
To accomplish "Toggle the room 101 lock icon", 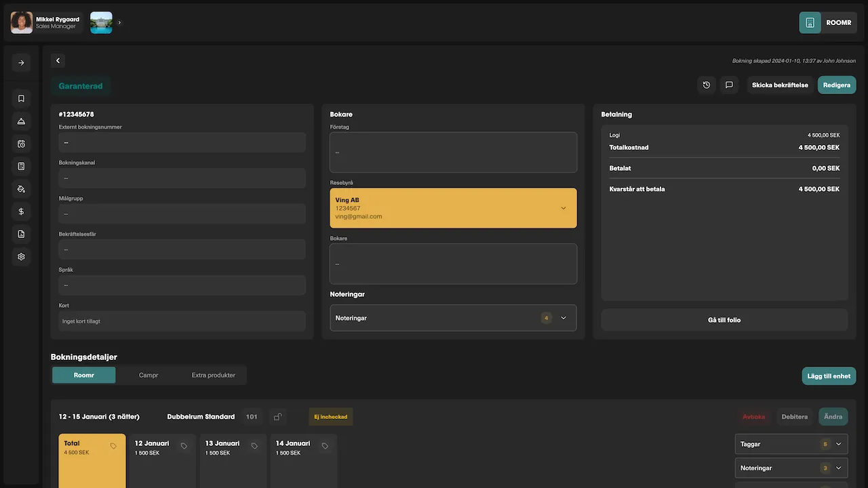I will tap(277, 417).
